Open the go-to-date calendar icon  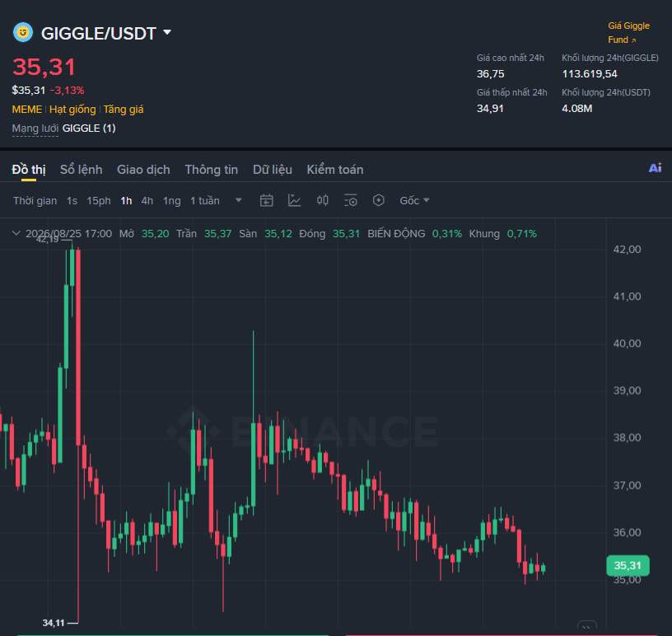(x=267, y=200)
